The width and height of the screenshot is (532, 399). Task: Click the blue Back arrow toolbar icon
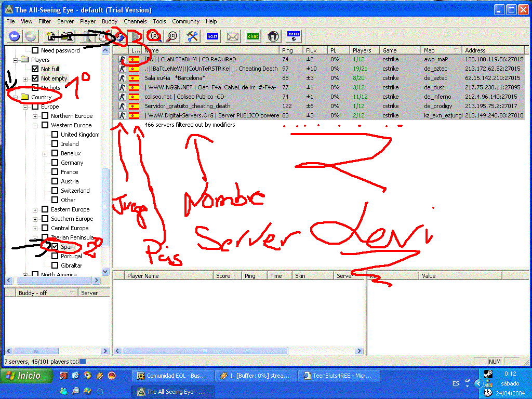click(14, 36)
